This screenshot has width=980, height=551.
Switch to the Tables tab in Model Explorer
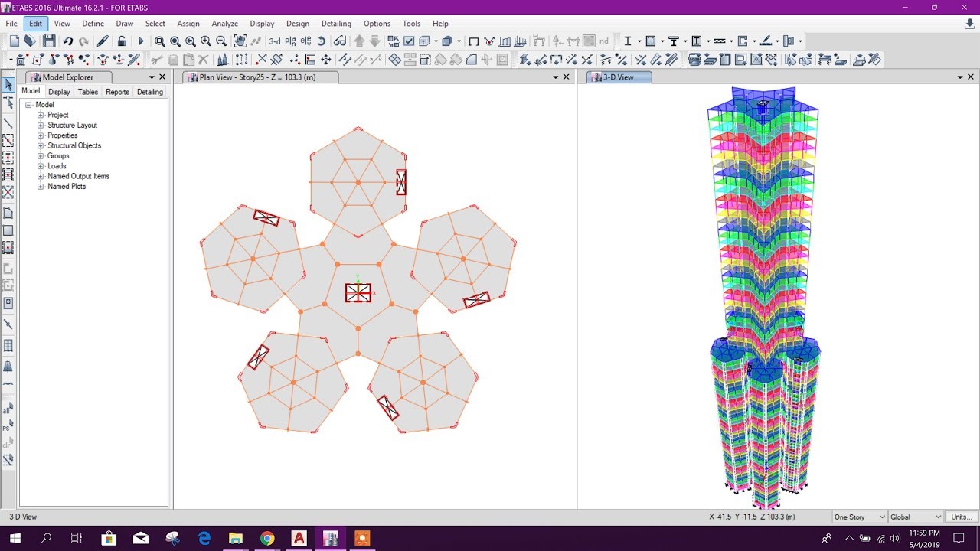tap(87, 91)
